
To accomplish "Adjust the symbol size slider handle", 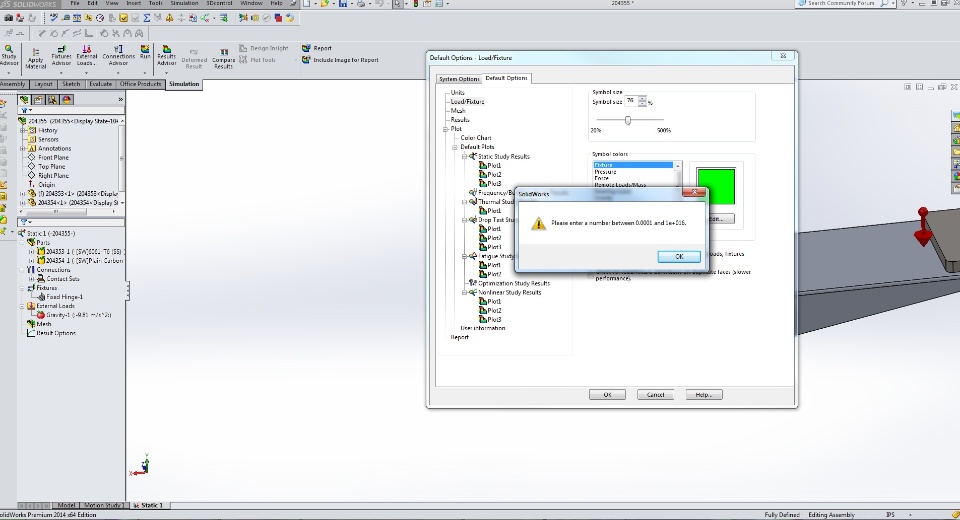I will click(628, 120).
